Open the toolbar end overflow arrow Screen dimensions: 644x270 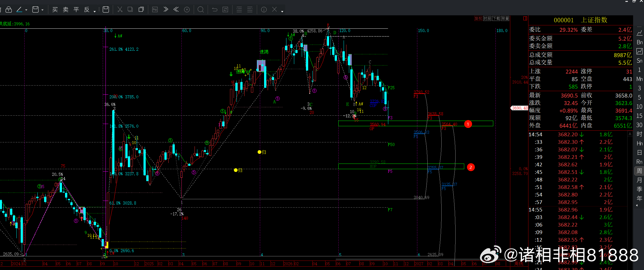click(282, 11)
